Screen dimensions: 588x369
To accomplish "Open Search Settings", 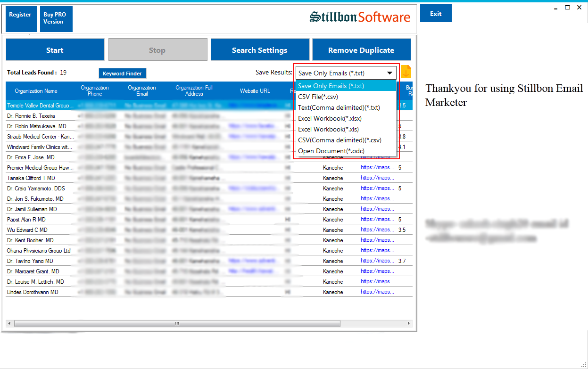I will 260,49.
